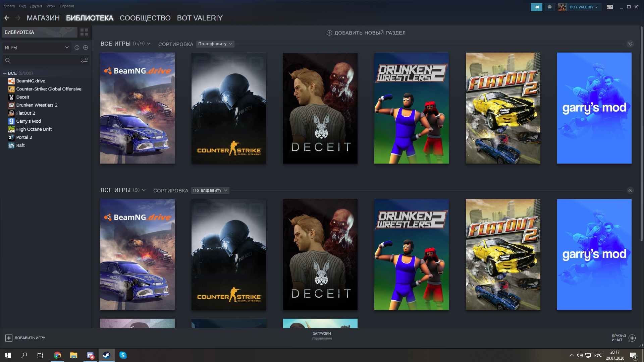The image size is (644, 362).
Task: Toggle show ready-to-play games icon
Action: pyautogui.click(x=86, y=48)
